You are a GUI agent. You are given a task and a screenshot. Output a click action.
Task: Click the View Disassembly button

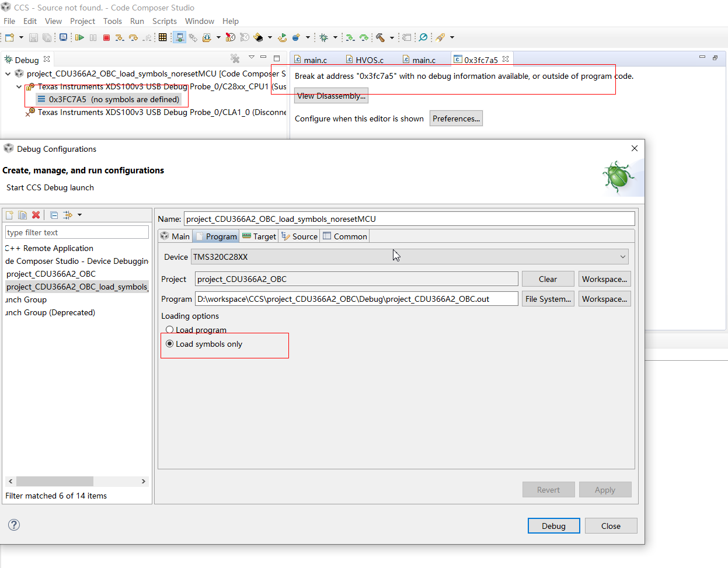[x=331, y=96]
